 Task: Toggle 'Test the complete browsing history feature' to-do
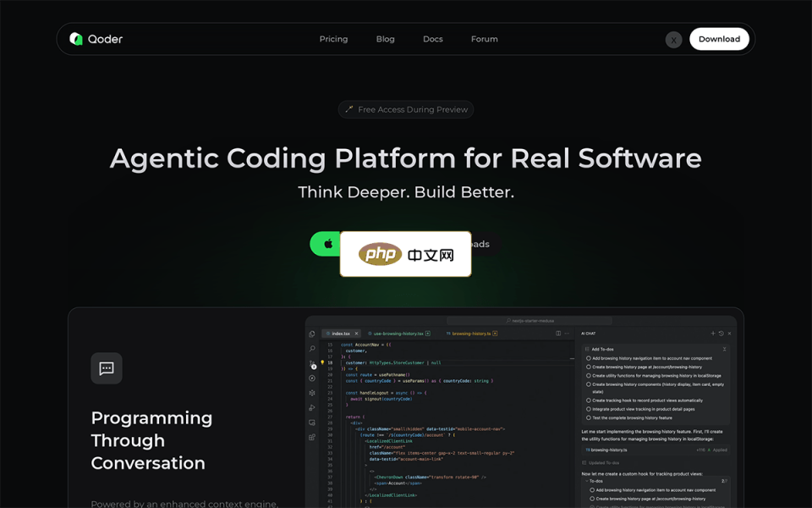pos(589,417)
